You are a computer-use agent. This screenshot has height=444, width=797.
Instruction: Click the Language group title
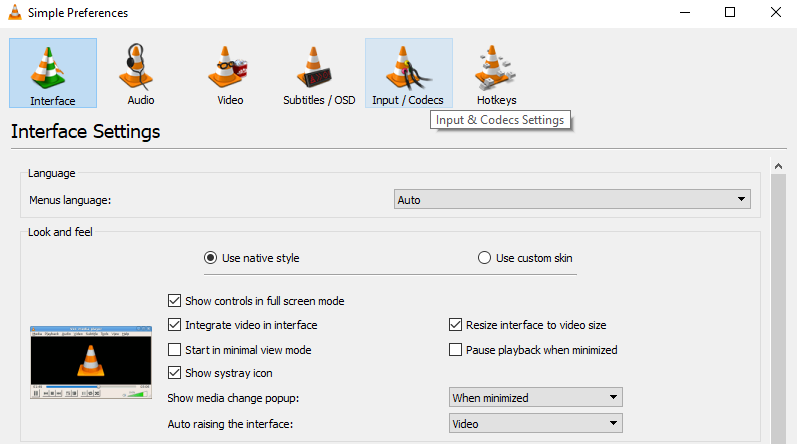[x=51, y=173]
